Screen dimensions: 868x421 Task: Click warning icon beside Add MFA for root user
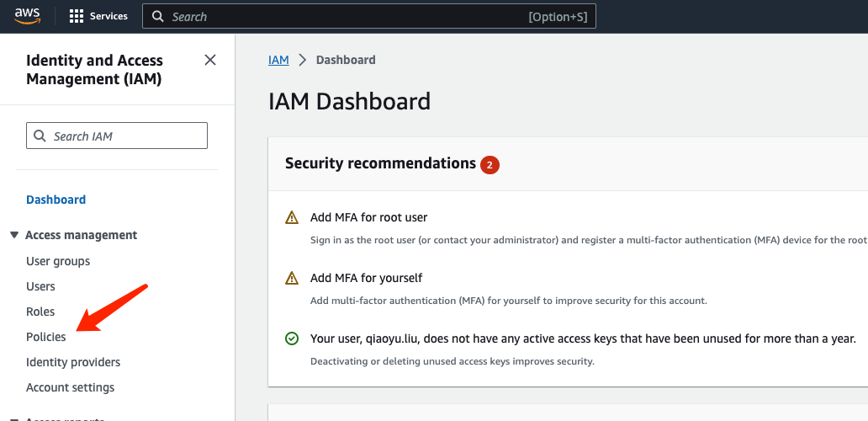(292, 218)
